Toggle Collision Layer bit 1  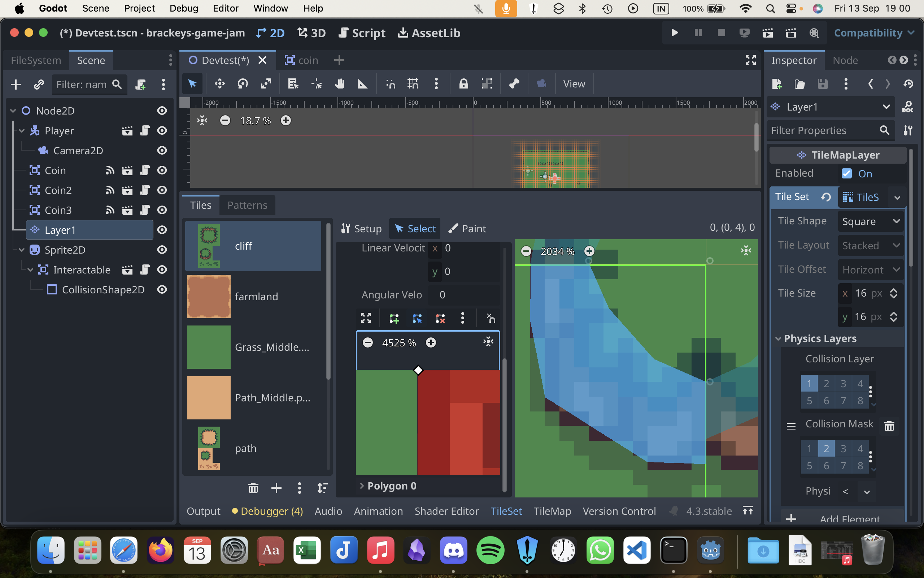click(x=809, y=383)
